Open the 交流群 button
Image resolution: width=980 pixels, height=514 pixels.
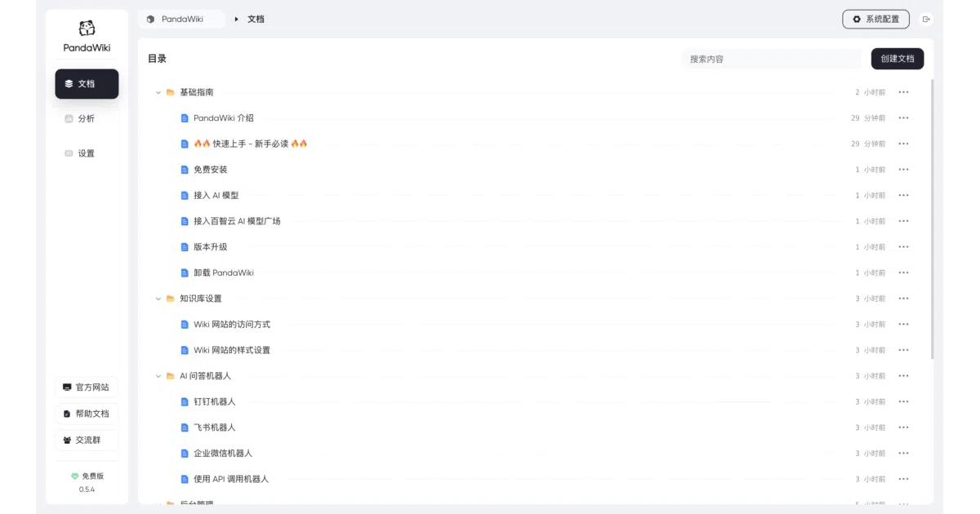(87, 440)
